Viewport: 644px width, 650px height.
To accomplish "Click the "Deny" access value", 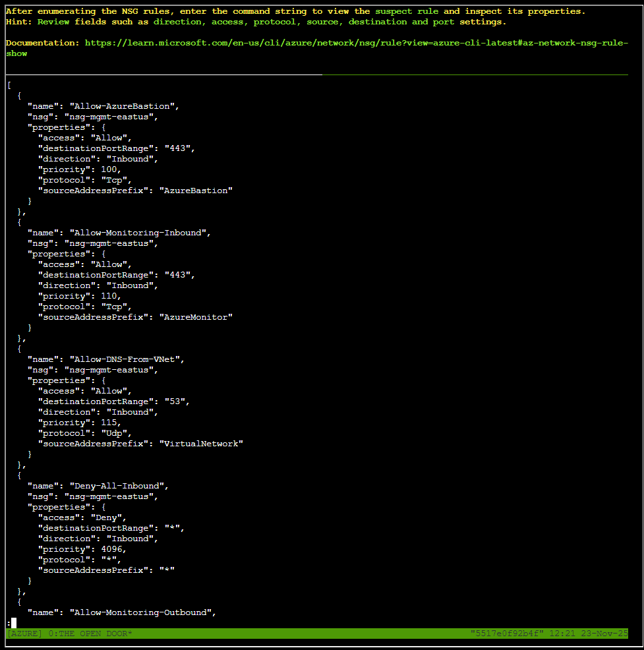I will (111, 517).
